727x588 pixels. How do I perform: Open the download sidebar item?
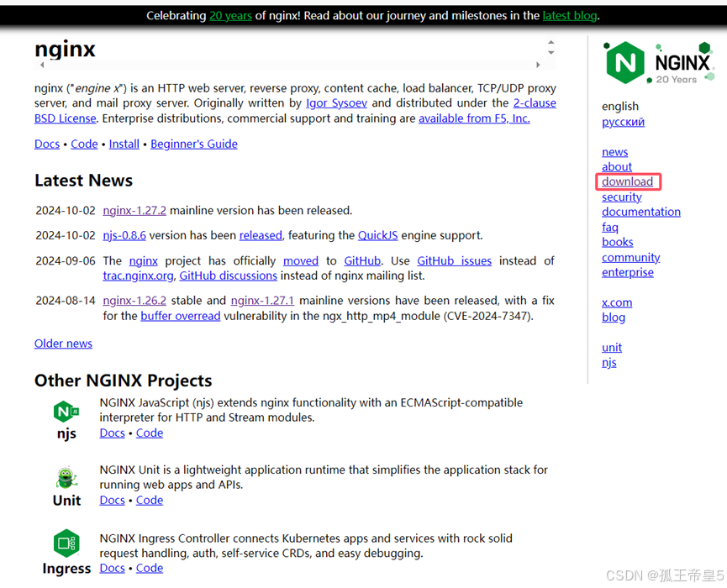click(627, 181)
